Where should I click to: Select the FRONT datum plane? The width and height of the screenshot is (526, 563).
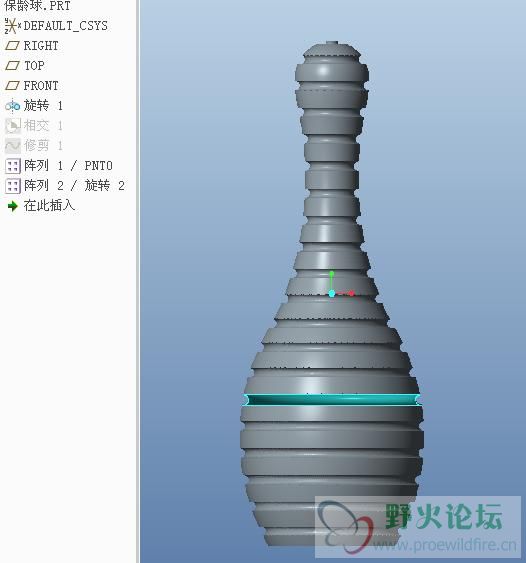pyautogui.click(x=41, y=85)
